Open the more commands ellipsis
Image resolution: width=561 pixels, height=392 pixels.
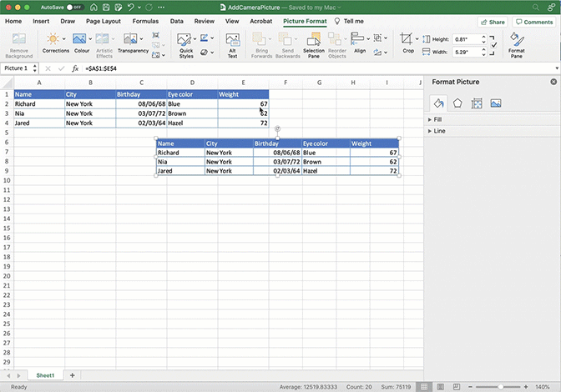pyautogui.click(x=161, y=8)
